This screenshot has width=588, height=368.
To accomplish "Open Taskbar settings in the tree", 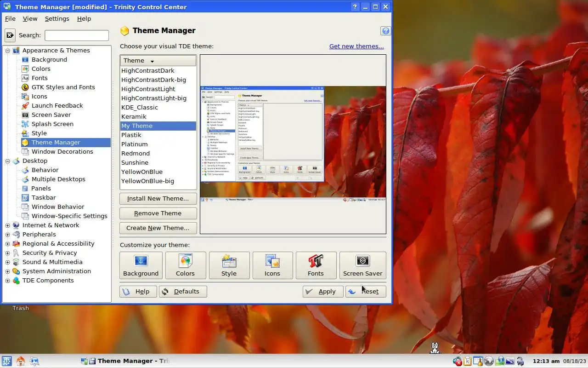I will (x=44, y=197).
